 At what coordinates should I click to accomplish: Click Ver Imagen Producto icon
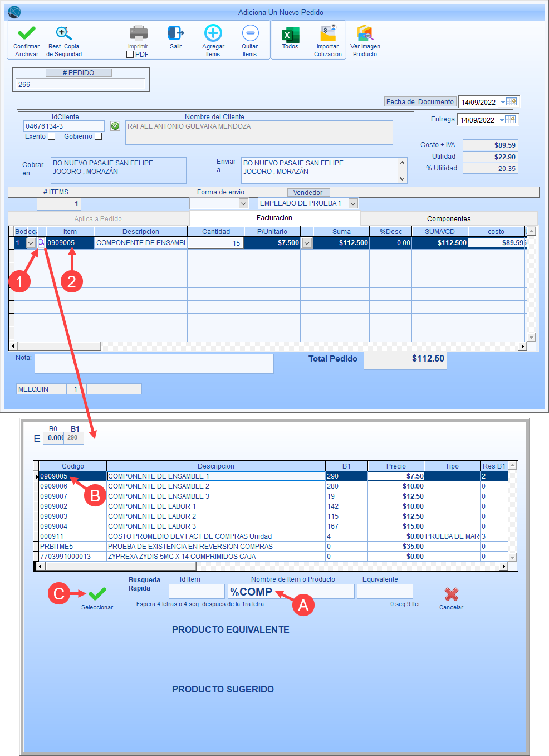click(x=365, y=33)
